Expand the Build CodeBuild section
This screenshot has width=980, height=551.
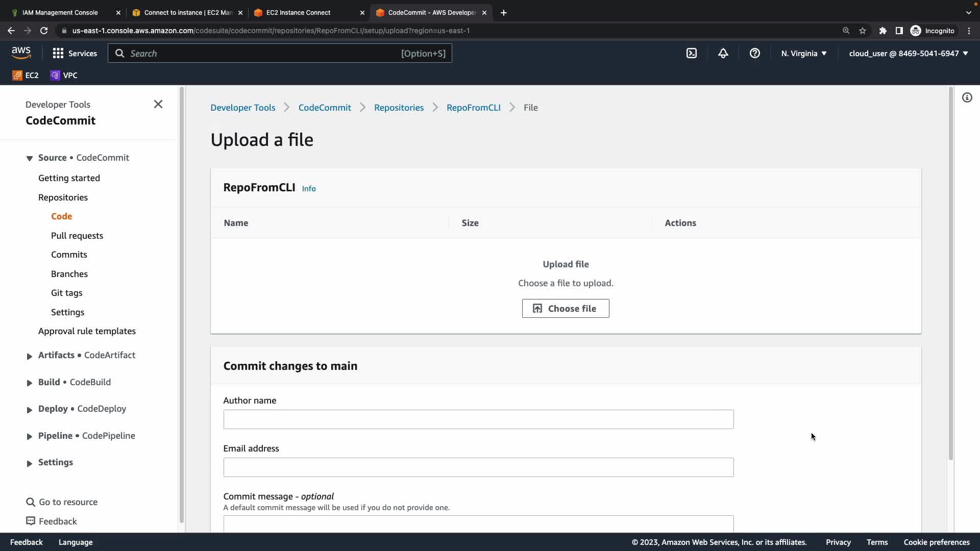coord(29,383)
